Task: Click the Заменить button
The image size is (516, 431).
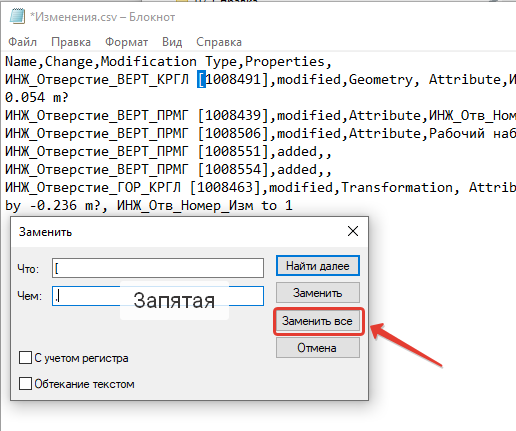Action: pos(318,293)
